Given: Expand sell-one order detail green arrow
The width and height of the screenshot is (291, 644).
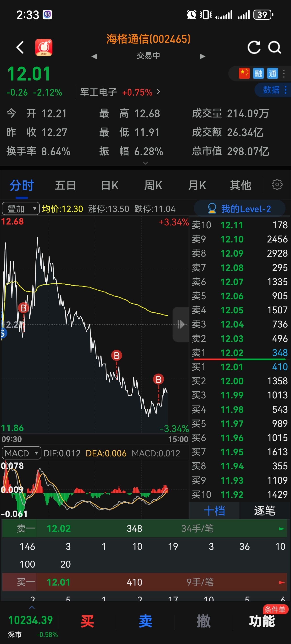Looking at the screenshot, I should pyautogui.click(x=282, y=529).
